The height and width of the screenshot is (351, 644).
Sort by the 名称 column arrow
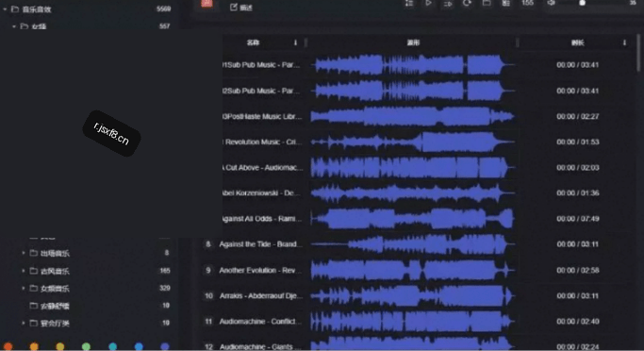point(295,42)
